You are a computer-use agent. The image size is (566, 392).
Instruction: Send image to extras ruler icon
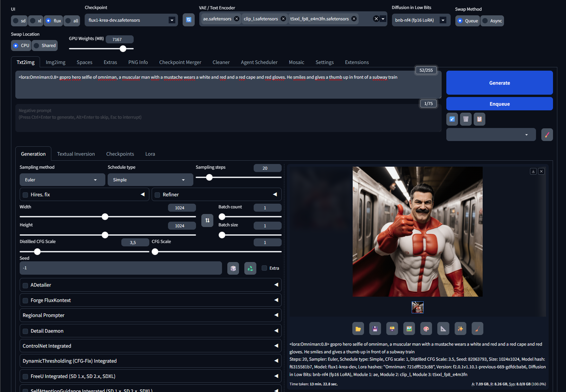[443, 329]
